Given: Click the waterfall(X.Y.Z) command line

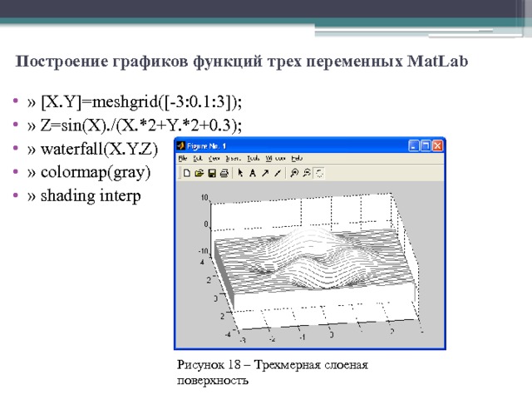Looking at the screenshot, I should [x=92, y=149].
